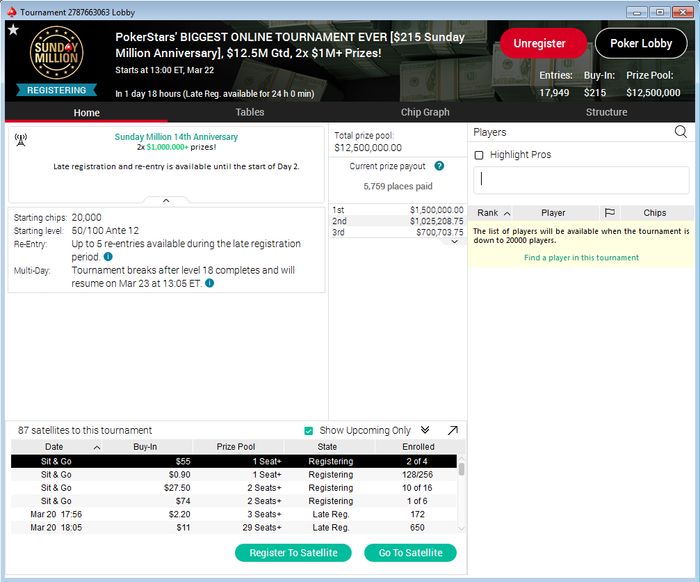Image resolution: width=700 pixels, height=582 pixels.
Task: Click the 2nd place $1,025,208.75 row
Action: pos(398,221)
